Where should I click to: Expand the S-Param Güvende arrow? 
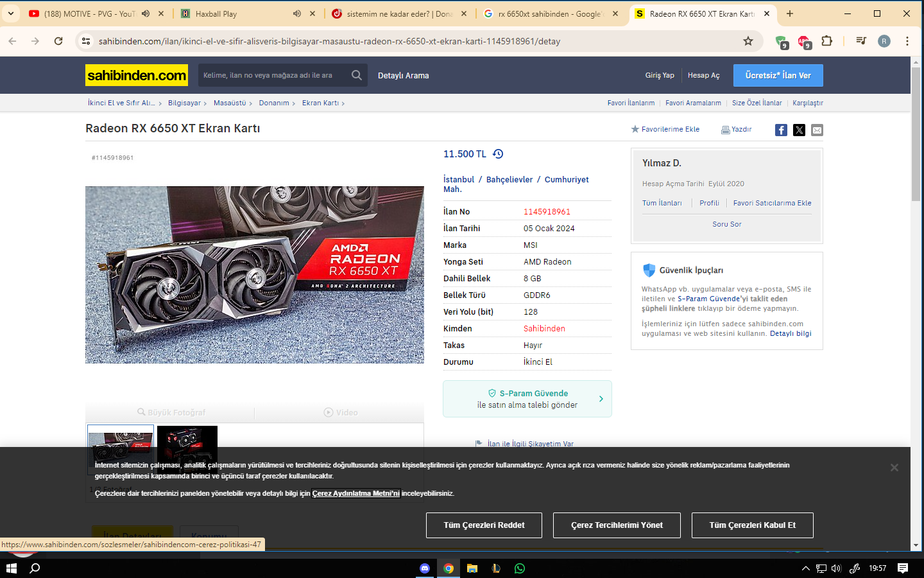click(x=601, y=399)
